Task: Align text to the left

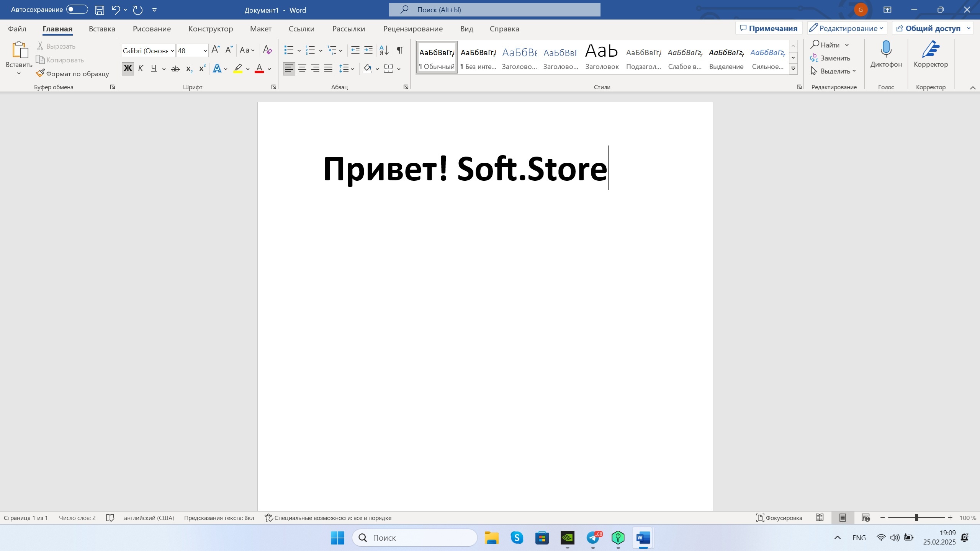Action: [289, 69]
